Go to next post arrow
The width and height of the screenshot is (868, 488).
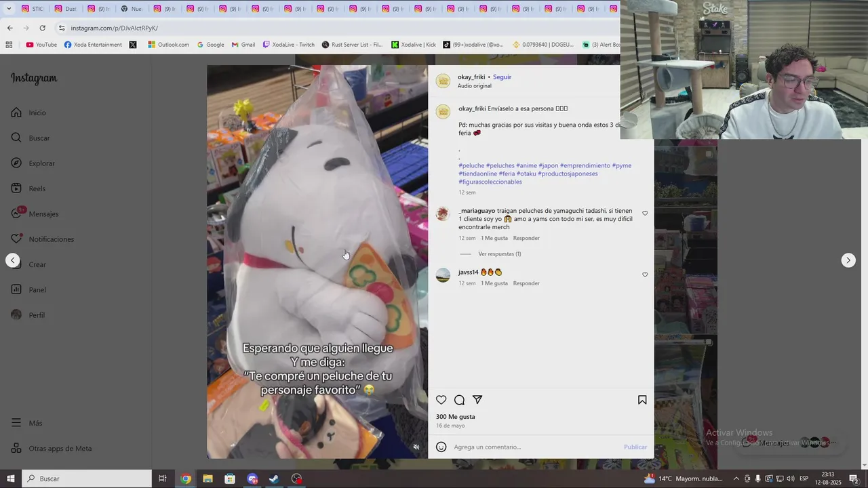(848, 260)
